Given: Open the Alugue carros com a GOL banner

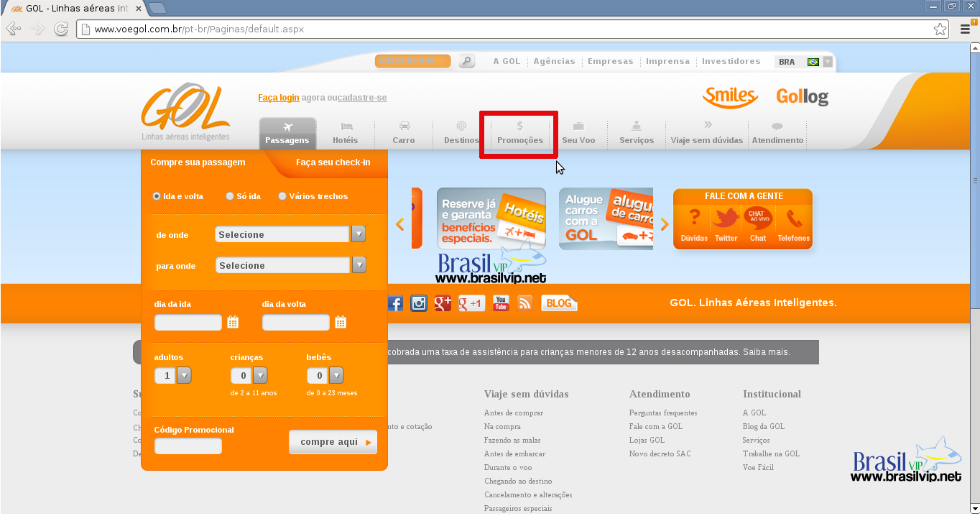Looking at the screenshot, I should (606, 218).
